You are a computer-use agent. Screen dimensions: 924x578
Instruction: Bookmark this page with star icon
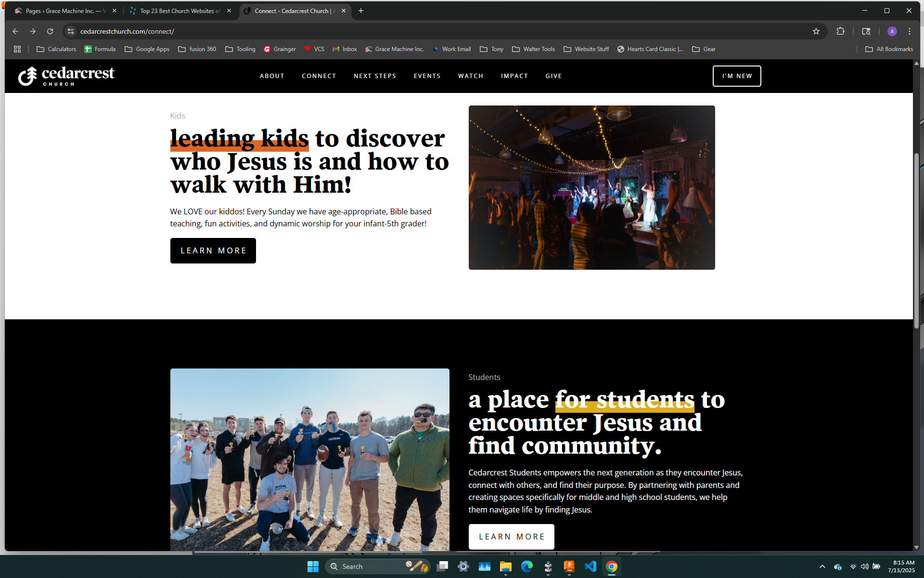point(816,31)
